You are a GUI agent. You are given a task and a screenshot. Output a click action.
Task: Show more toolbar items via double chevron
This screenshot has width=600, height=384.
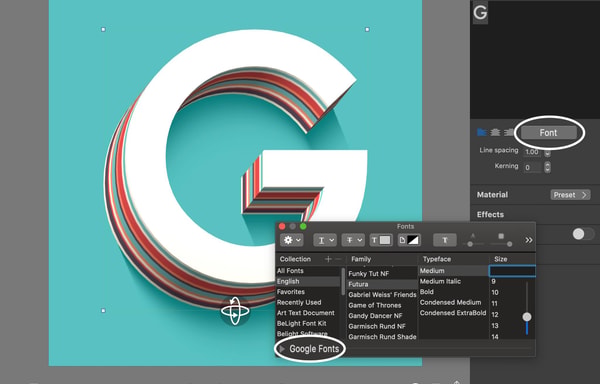tap(528, 240)
